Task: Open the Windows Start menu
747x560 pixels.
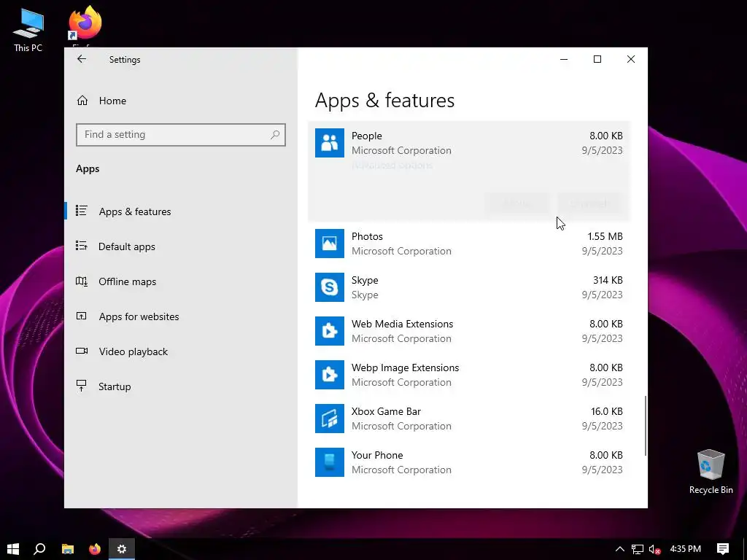Action: 13,549
